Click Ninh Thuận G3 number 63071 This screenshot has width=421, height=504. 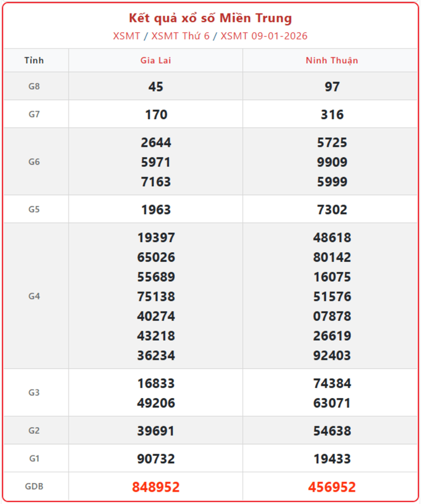[332, 403]
